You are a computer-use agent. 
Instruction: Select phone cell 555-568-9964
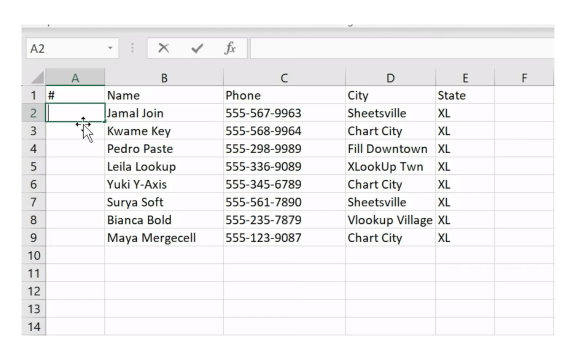[x=284, y=131]
